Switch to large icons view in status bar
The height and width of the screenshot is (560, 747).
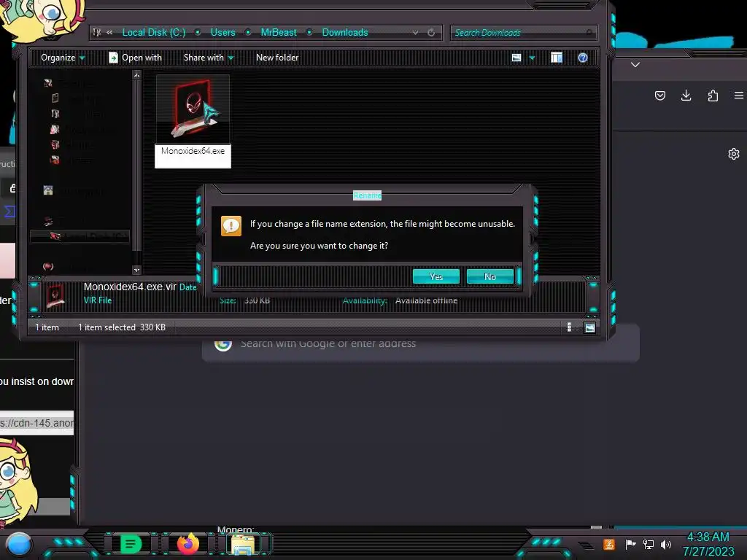(x=589, y=327)
